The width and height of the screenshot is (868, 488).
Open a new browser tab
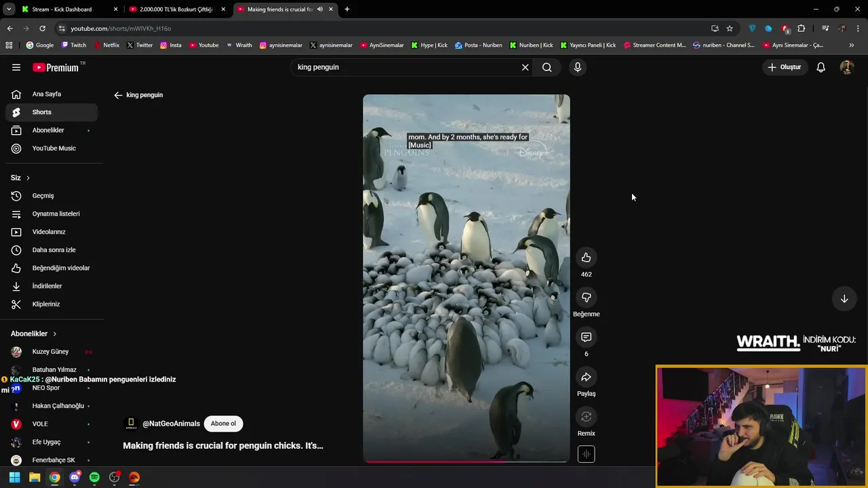(x=347, y=9)
